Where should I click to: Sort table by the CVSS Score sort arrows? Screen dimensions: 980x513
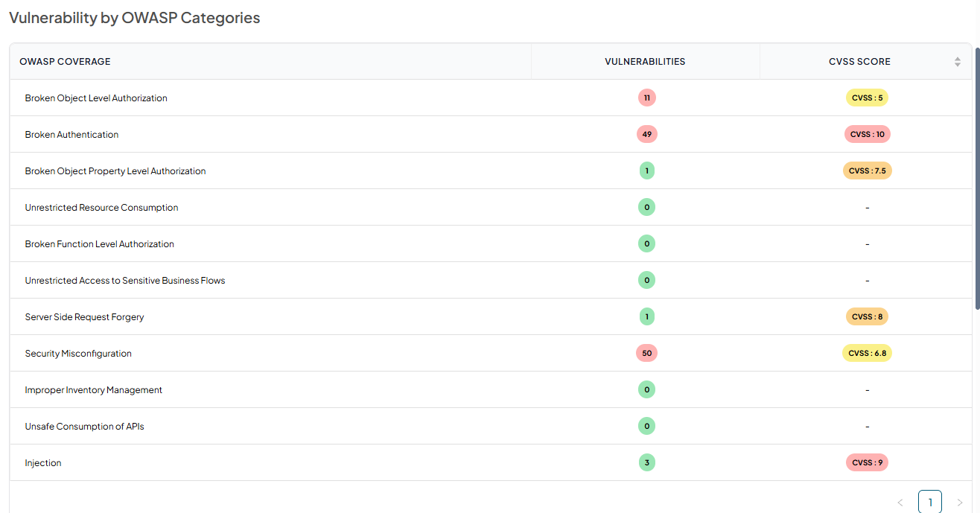tap(958, 62)
